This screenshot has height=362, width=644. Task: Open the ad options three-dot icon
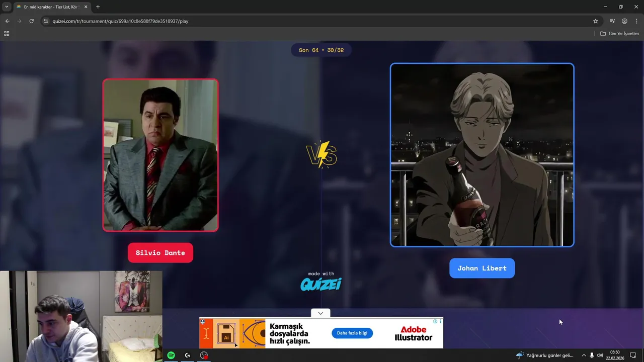(441, 321)
